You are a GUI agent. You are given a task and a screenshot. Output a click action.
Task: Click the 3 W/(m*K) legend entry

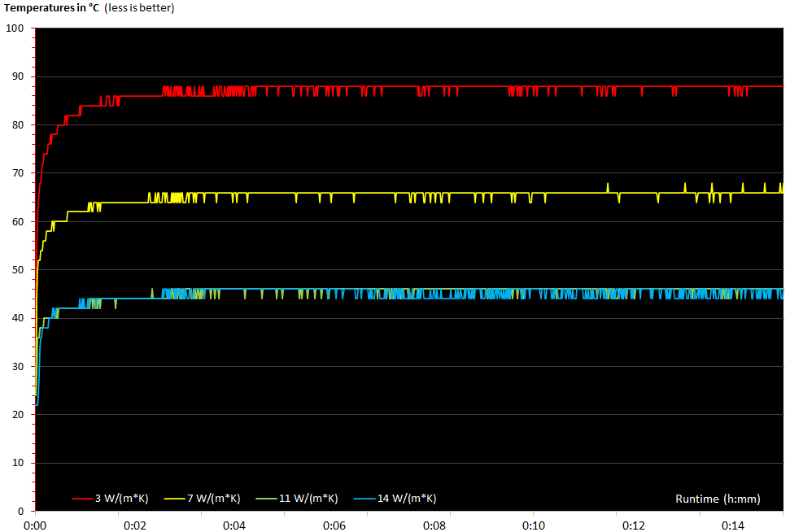click(110, 498)
